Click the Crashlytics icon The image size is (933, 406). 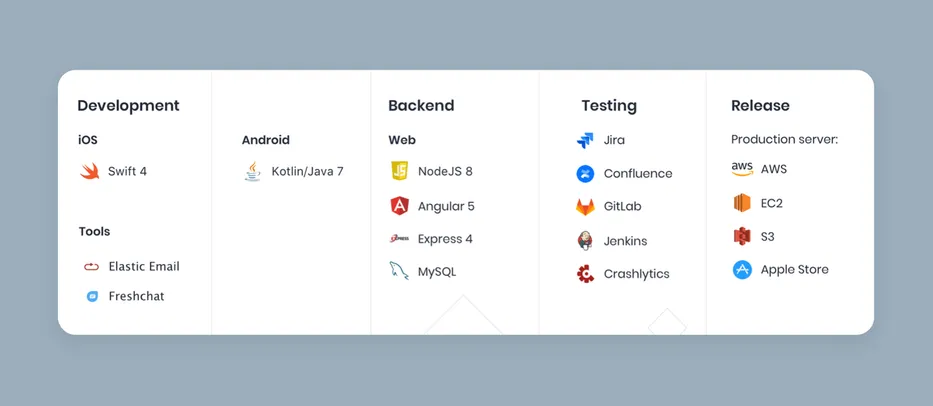(585, 274)
